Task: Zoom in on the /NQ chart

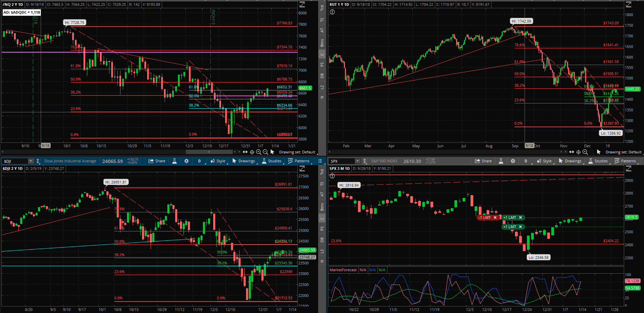Action: (259, 152)
